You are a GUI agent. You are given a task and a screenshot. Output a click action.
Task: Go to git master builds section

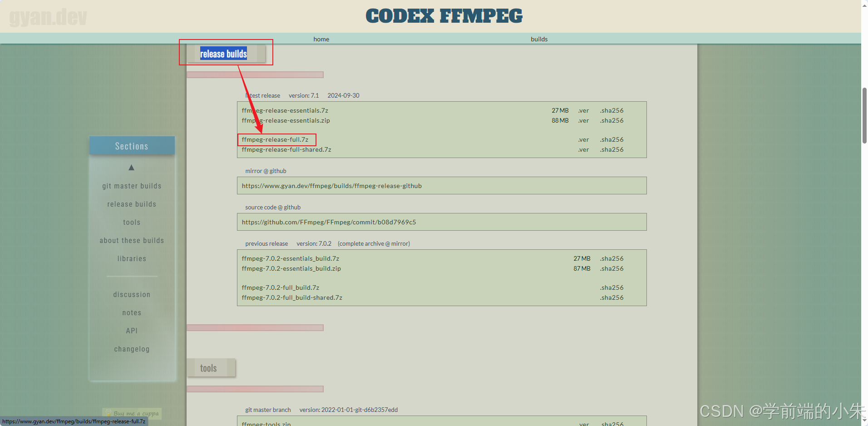click(x=132, y=186)
